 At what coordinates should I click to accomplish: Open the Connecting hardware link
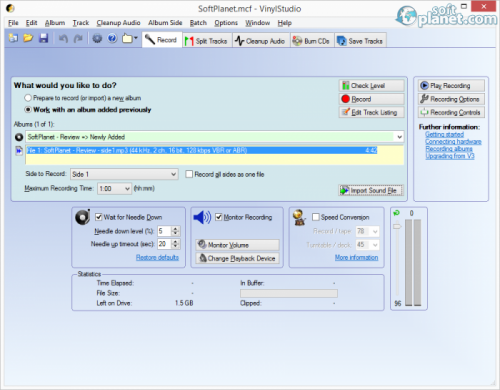(x=453, y=142)
